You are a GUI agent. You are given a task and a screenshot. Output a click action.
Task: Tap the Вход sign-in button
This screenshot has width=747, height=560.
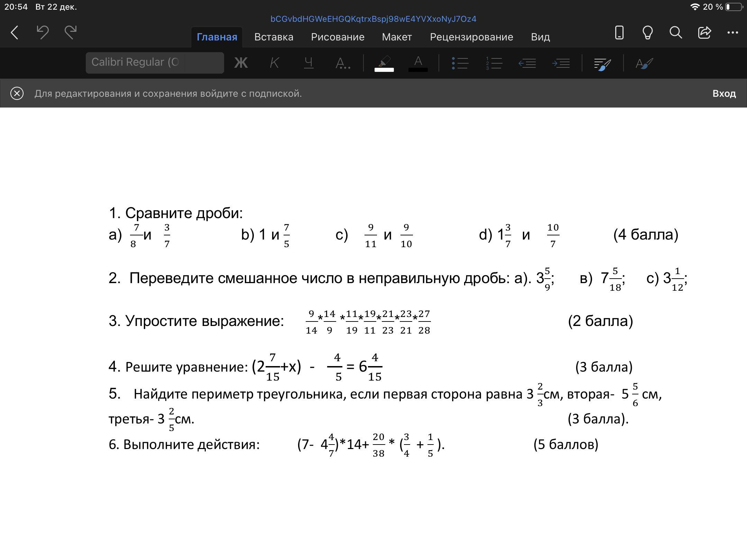(724, 93)
